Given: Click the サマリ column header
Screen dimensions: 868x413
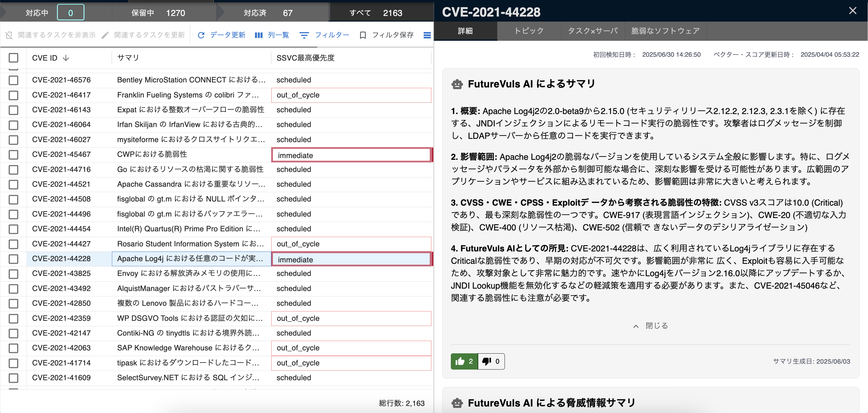Looking at the screenshot, I should click(x=191, y=58).
